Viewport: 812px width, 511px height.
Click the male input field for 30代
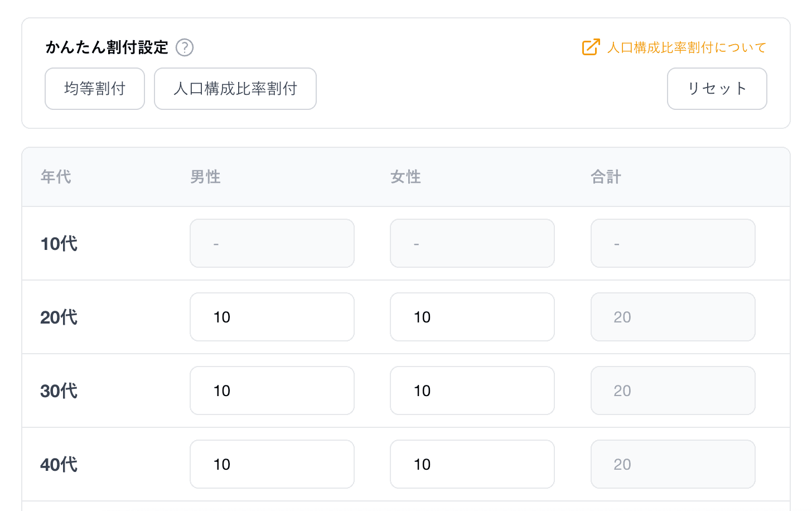pyautogui.click(x=272, y=391)
